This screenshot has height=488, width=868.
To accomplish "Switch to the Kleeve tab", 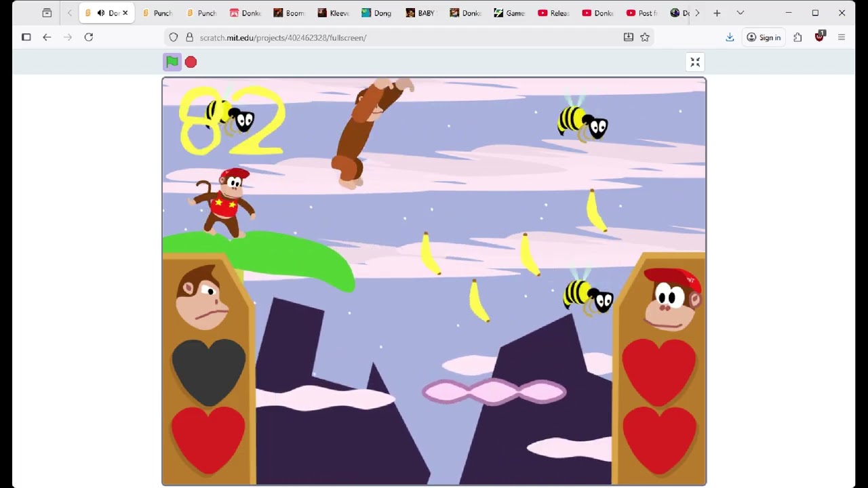I will (x=333, y=13).
